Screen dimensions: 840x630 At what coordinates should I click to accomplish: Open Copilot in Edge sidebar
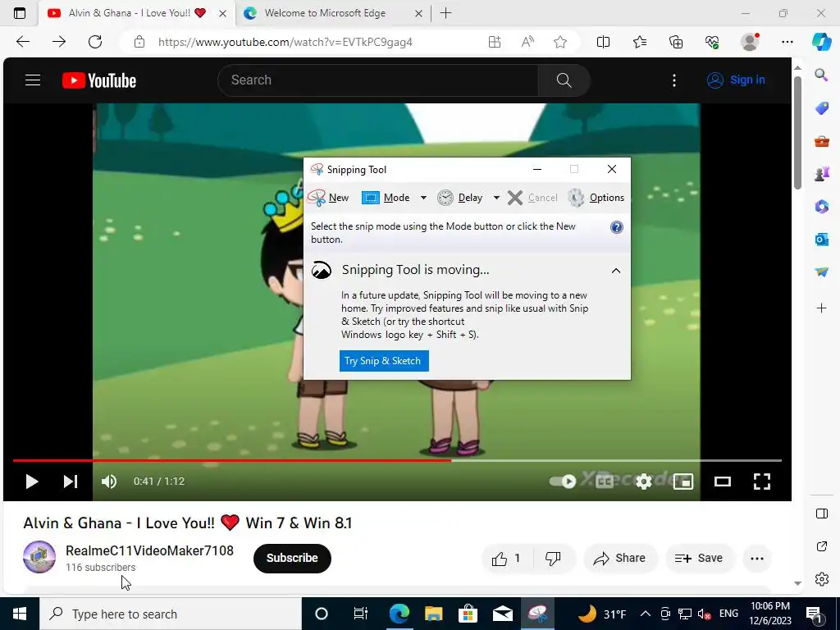(822, 42)
